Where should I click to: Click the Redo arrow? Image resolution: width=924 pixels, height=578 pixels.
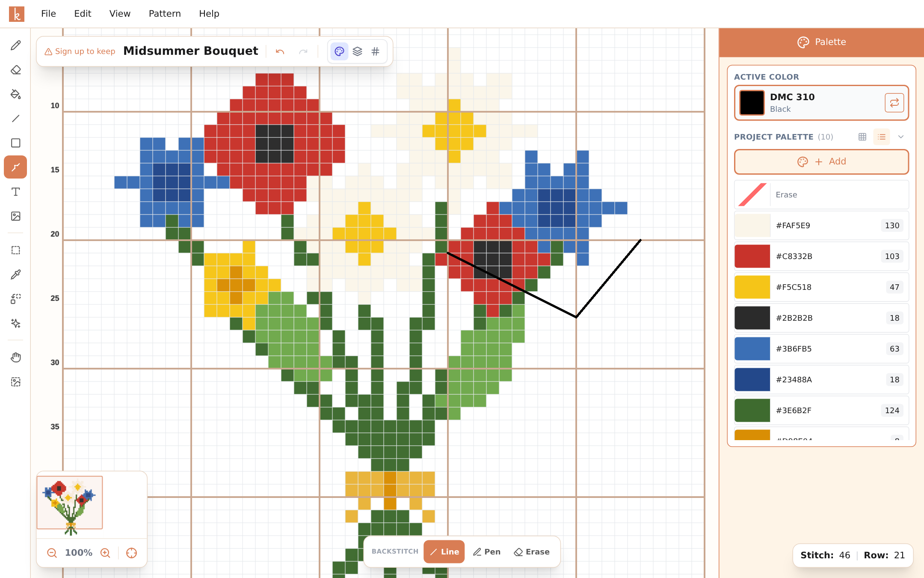(x=303, y=51)
